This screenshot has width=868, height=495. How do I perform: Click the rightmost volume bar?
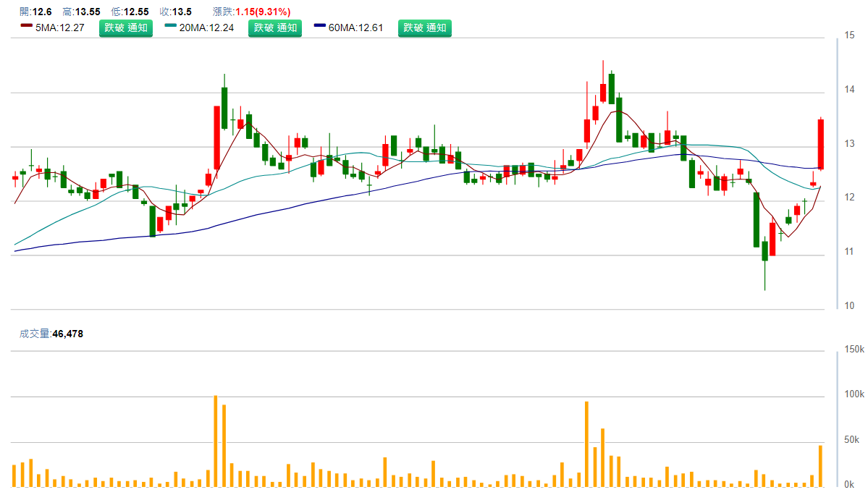pyautogui.click(x=821, y=465)
